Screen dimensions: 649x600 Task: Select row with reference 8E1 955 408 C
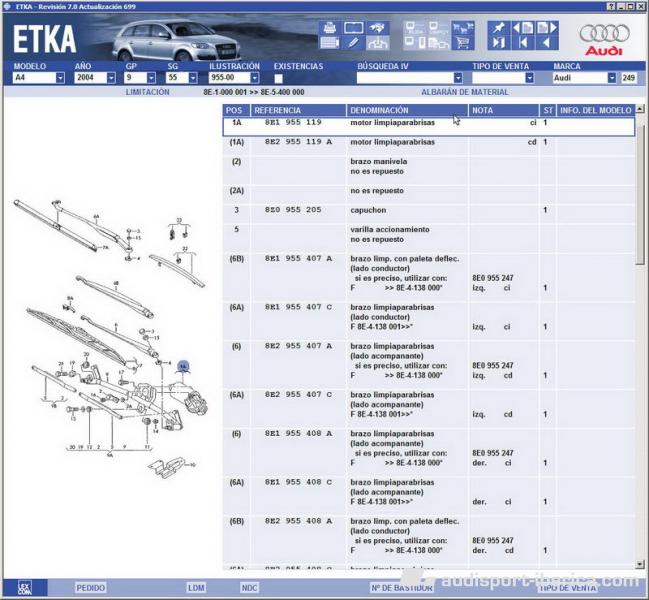coord(429,496)
